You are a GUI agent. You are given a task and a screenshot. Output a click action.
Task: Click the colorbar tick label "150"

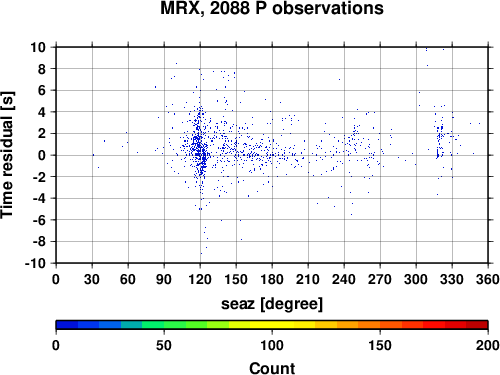(380, 345)
